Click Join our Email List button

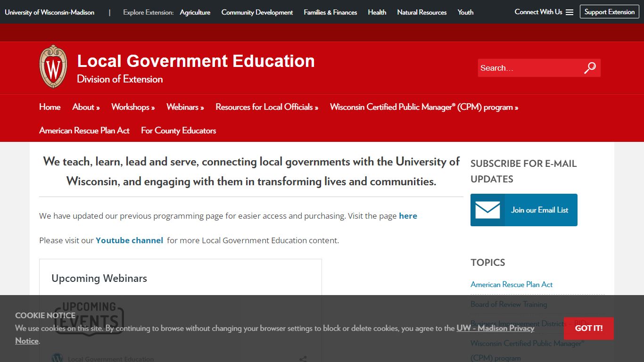click(524, 210)
